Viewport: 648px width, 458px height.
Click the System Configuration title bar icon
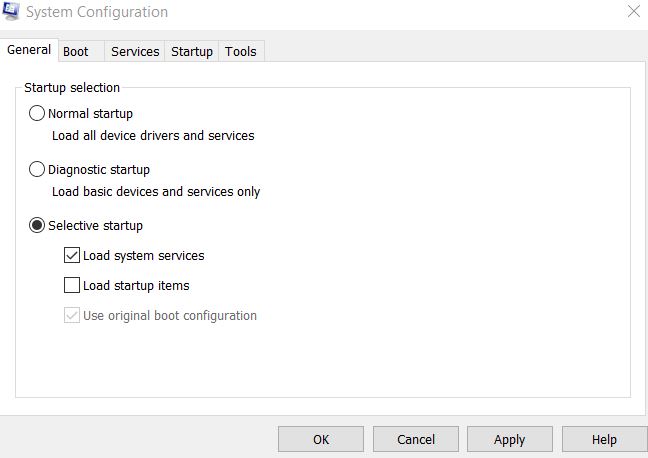[x=10, y=11]
